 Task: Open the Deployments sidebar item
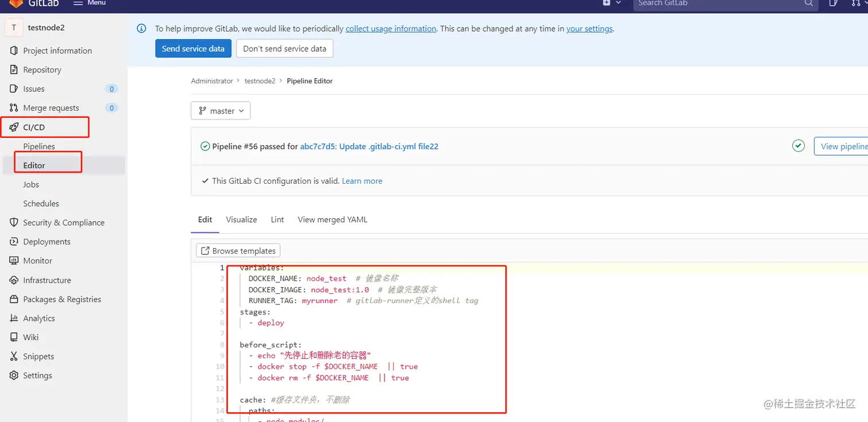46,242
